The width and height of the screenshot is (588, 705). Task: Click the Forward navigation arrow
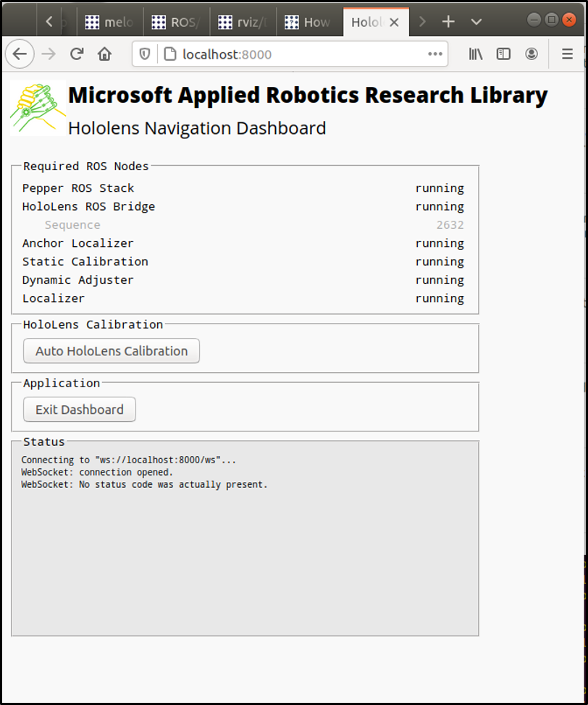pos(49,54)
